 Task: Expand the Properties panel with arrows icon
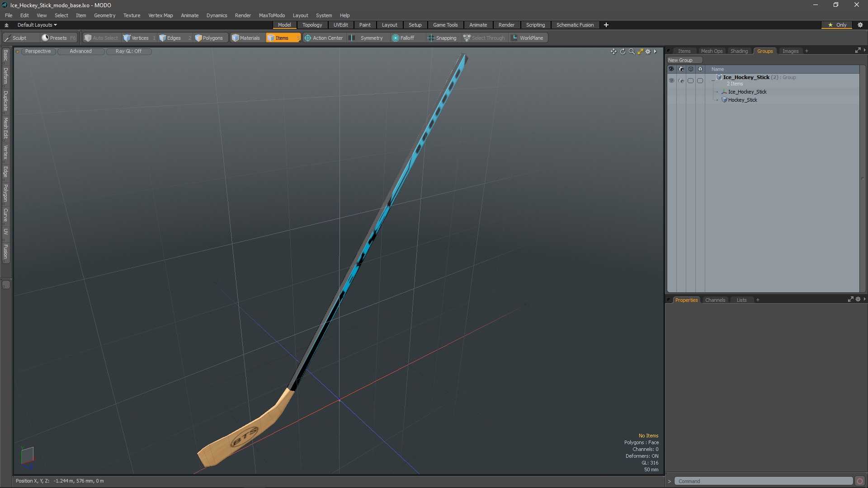click(850, 300)
